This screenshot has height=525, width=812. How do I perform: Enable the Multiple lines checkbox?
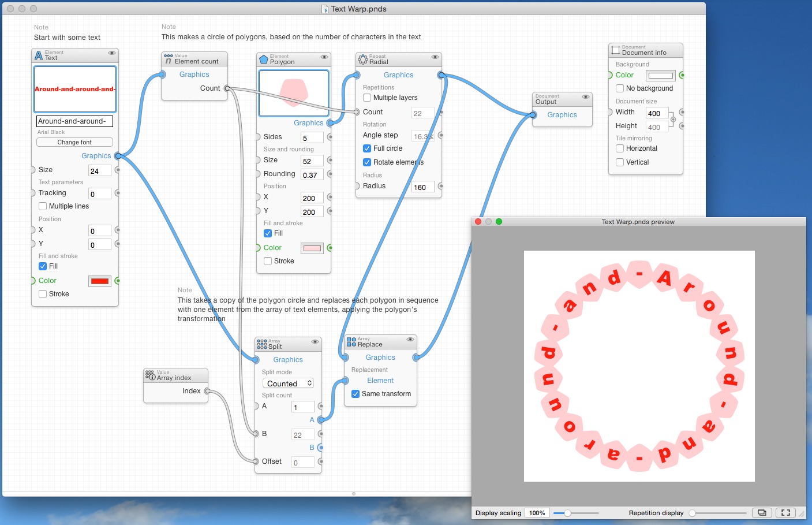coord(43,206)
